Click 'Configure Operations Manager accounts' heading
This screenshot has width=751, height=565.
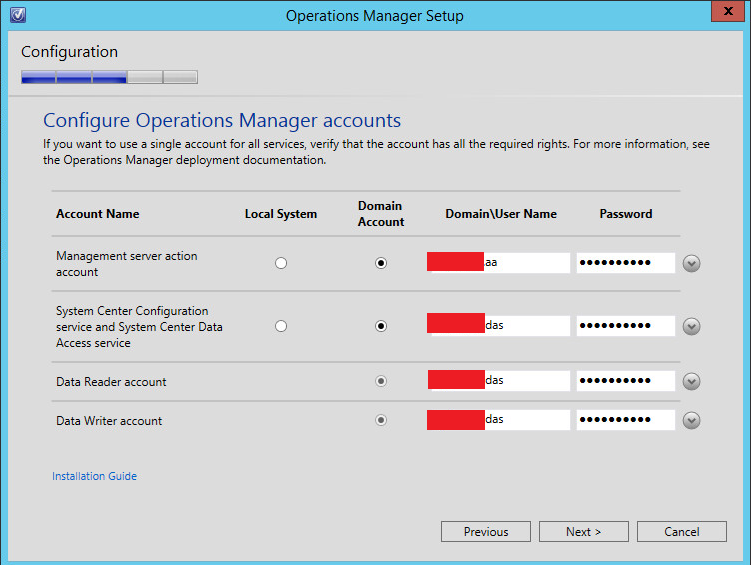[222, 121]
